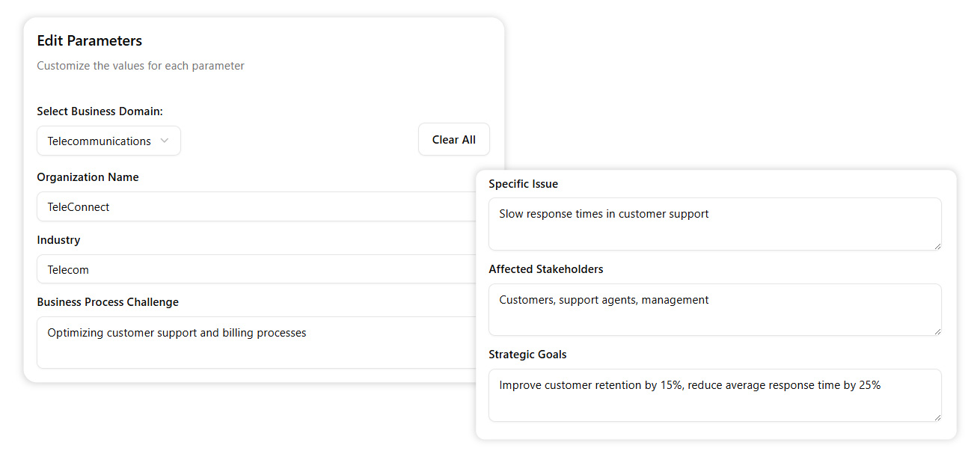Image resolution: width=980 pixels, height=457 pixels.
Task: Click the resize corner of Strategic Goals box
Action: coord(937,417)
